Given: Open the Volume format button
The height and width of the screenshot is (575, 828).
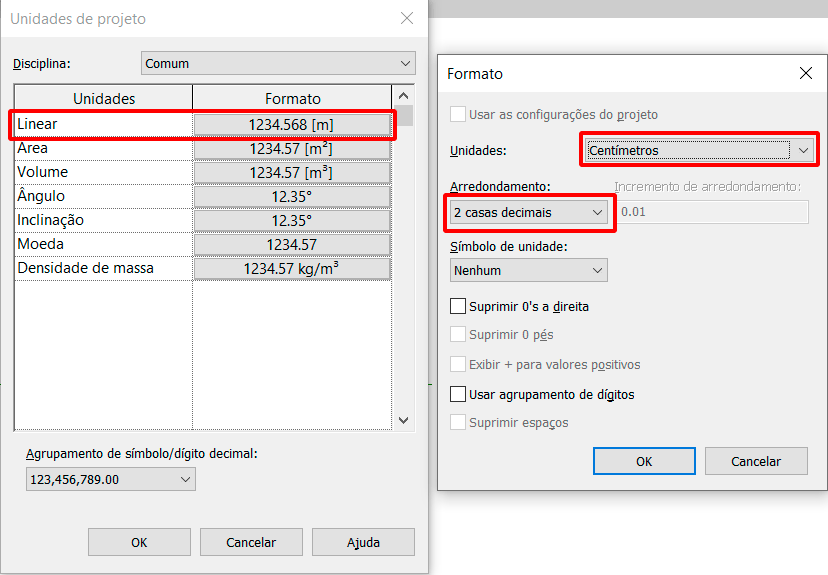Looking at the screenshot, I should point(292,173).
